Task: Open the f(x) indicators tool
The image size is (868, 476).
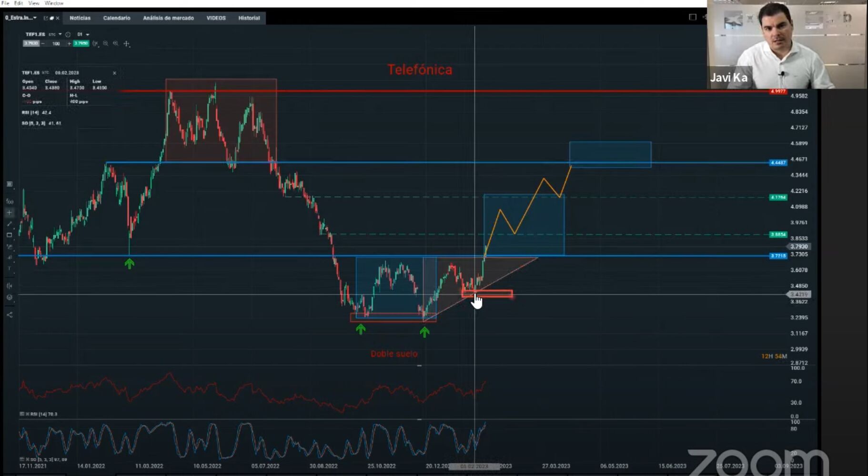Action: (x=10, y=201)
